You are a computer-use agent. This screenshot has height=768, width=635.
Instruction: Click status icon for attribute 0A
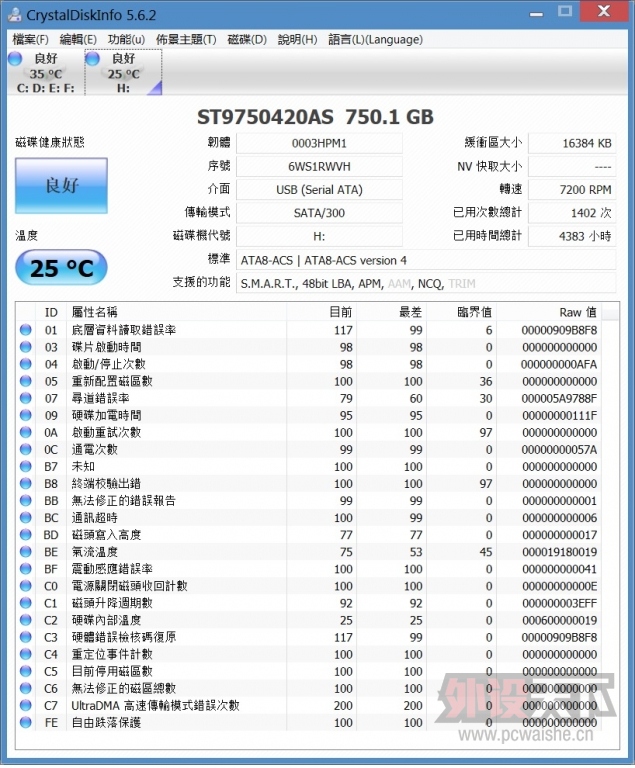tap(25, 432)
